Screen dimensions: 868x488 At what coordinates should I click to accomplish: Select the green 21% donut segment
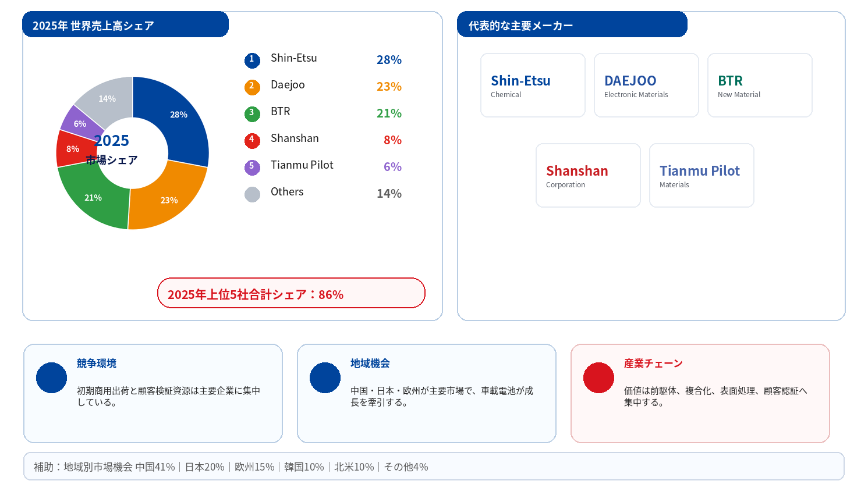(93, 197)
